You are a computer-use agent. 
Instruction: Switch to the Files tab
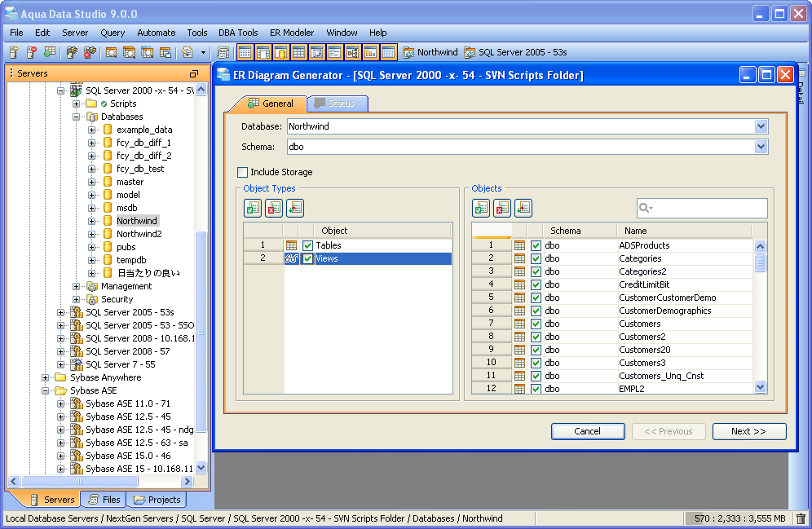pos(104,500)
